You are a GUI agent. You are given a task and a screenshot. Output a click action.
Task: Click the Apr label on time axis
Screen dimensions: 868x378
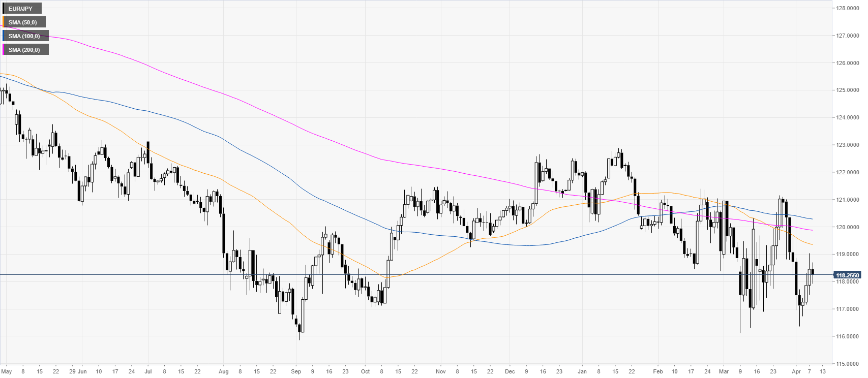(796, 371)
